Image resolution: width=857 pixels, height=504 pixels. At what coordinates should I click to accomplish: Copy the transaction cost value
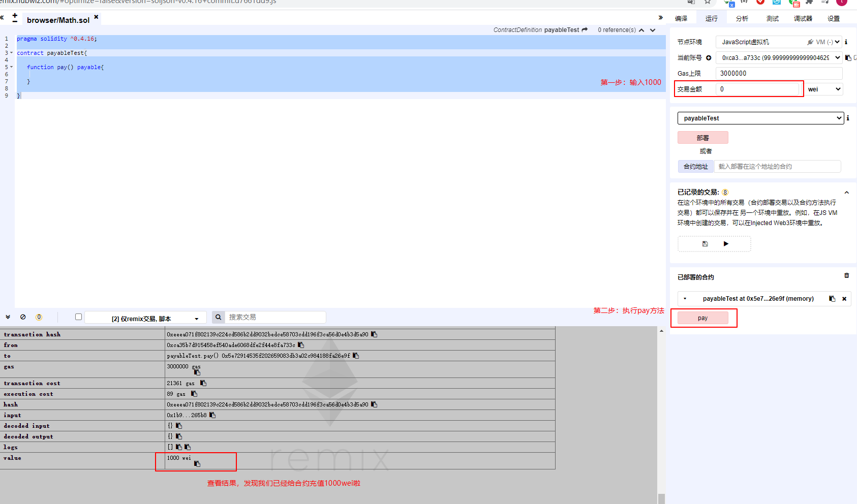203,383
